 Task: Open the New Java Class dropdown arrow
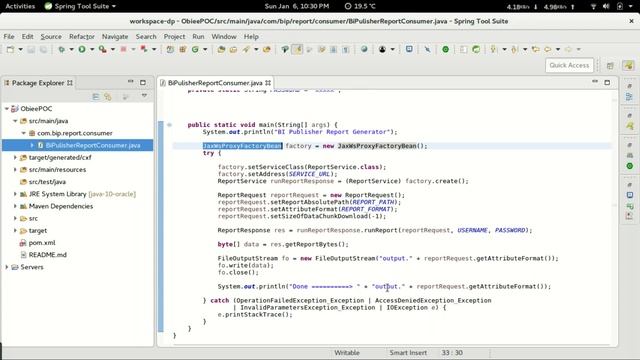coord(205,49)
